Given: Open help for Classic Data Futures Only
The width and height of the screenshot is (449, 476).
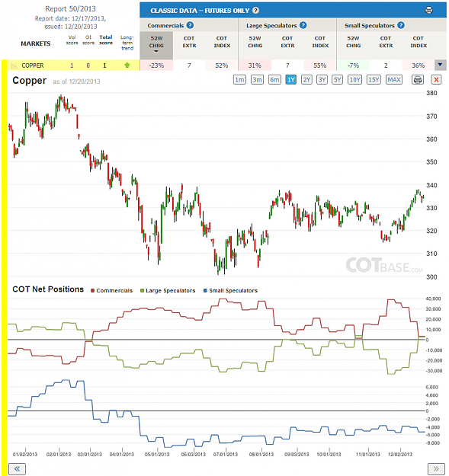Looking at the screenshot, I should 256,11.
